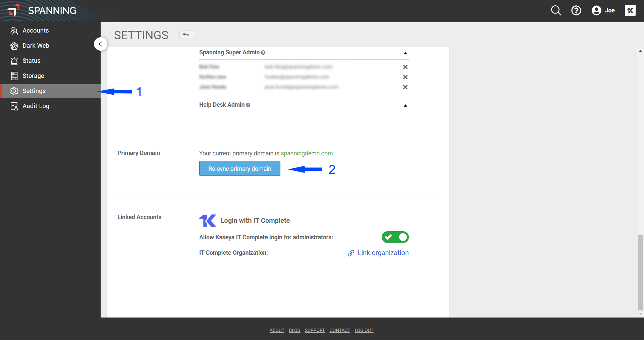Collapse the sidebar with chevron button

pyautogui.click(x=100, y=44)
